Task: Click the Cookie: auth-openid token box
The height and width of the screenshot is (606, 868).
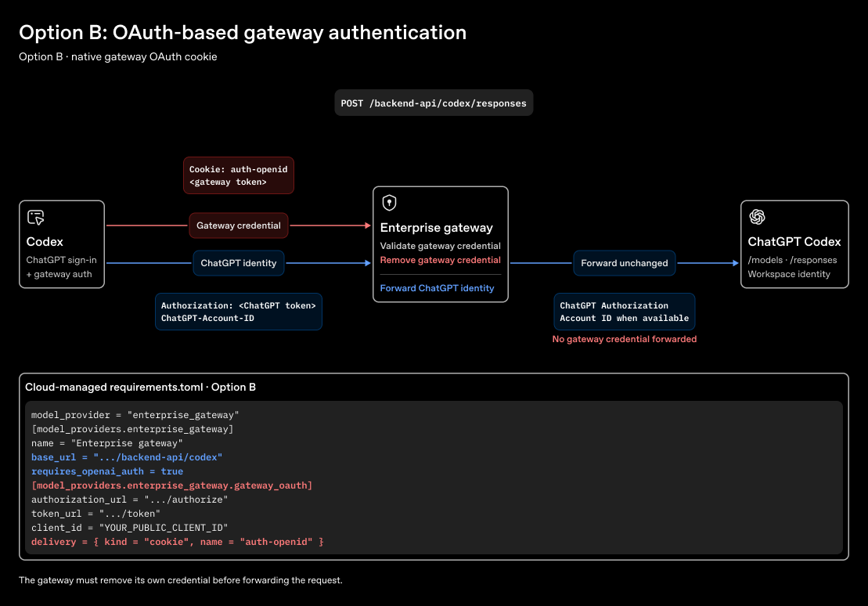Action: coord(239,175)
